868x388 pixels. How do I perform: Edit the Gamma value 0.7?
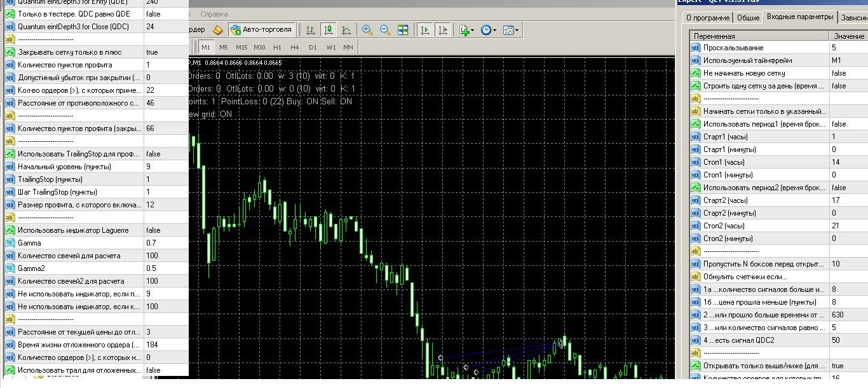click(166, 243)
